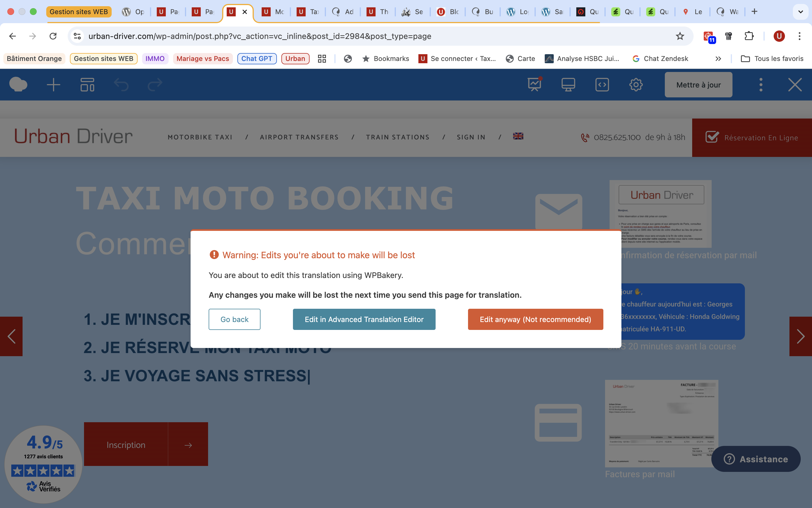Add a new element with the plus icon

pyautogui.click(x=53, y=84)
